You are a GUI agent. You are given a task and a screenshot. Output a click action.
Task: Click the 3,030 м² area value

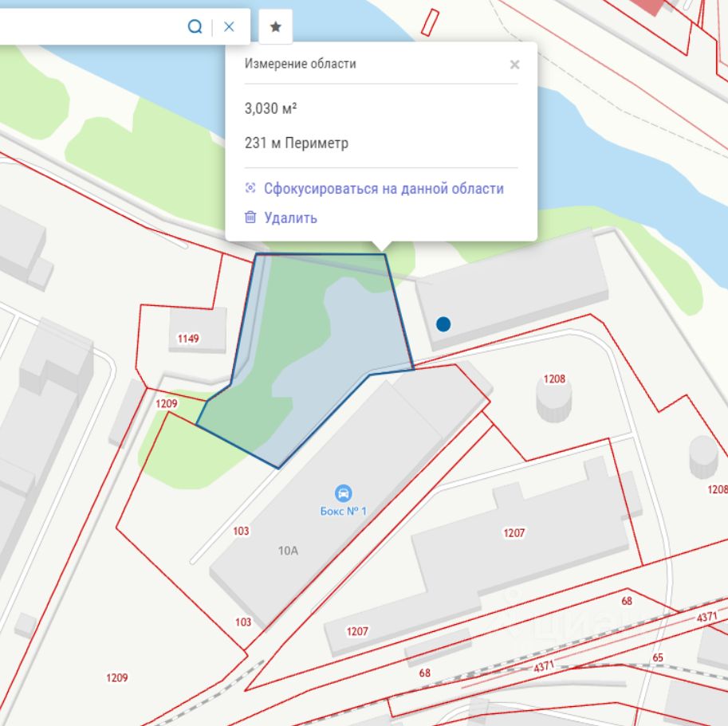tap(270, 108)
